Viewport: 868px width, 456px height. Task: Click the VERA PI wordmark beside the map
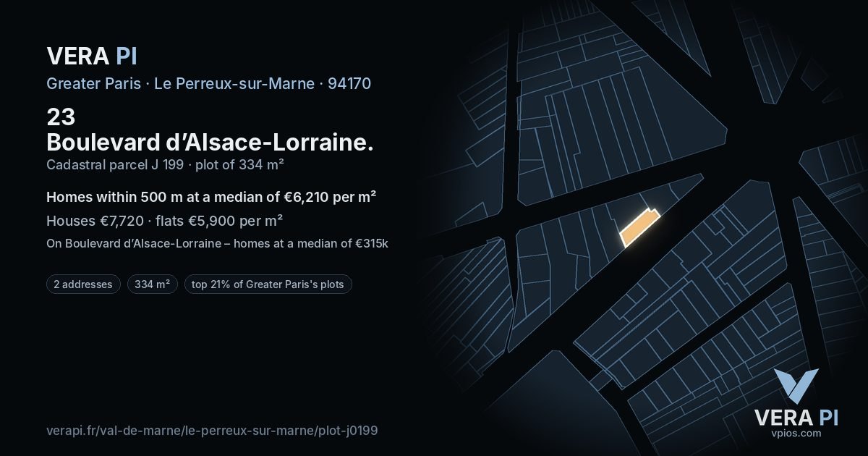796,417
